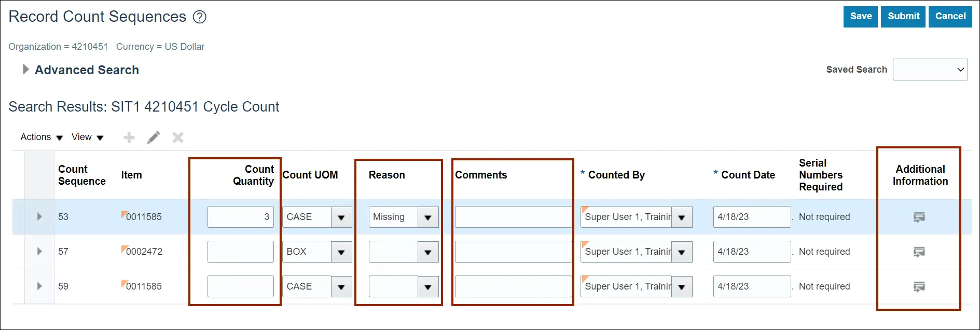
Task: Expand row details for count sequence 53
Action: pyautogui.click(x=39, y=216)
